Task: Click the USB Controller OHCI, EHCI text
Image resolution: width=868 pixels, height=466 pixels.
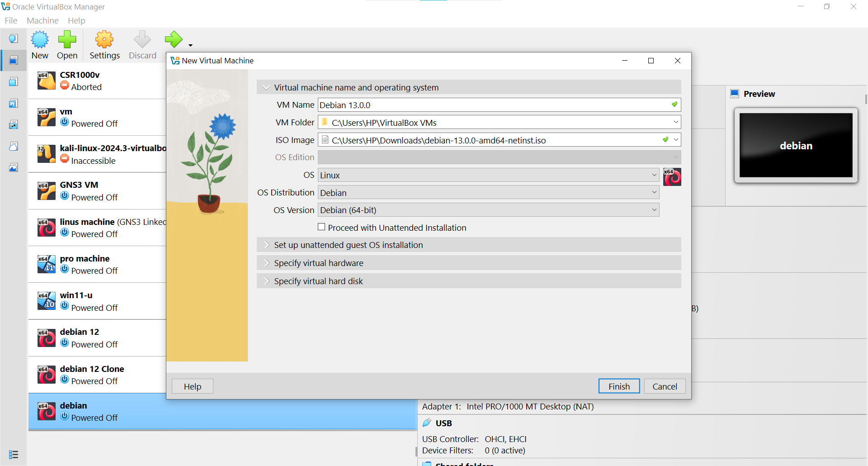Action: coord(474,439)
